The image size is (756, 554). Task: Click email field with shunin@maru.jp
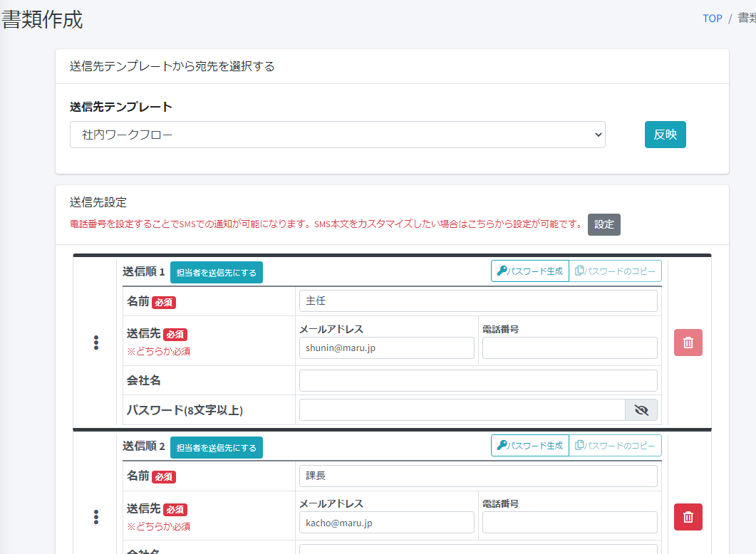click(x=387, y=348)
